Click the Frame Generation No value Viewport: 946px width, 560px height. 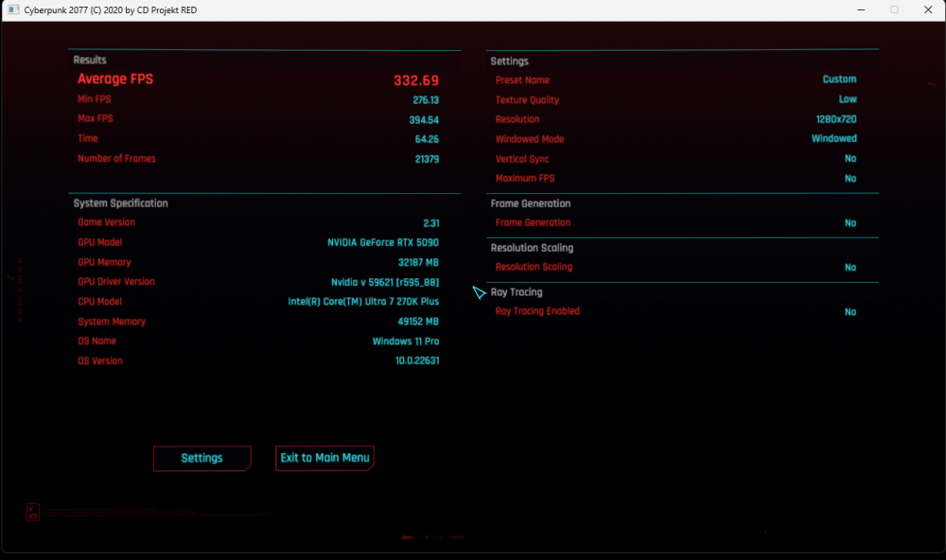click(x=850, y=223)
